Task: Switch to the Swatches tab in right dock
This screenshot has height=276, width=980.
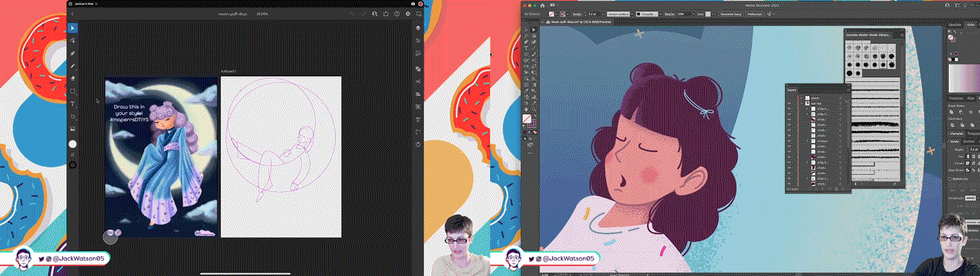Action: click(x=955, y=25)
